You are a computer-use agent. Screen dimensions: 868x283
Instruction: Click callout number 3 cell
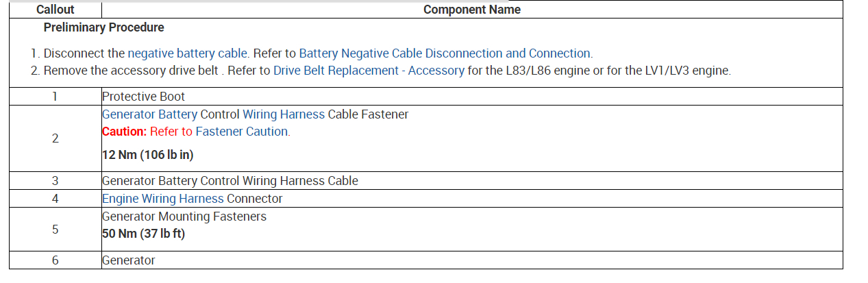coord(55,181)
